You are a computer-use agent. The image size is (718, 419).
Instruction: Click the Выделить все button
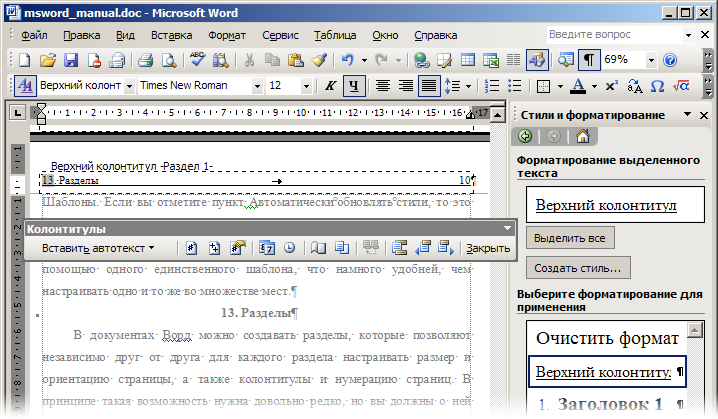[x=570, y=238]
